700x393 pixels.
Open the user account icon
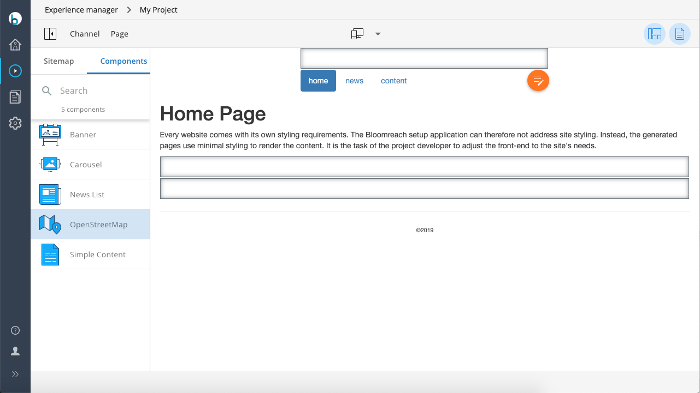click(x=15, y=351)
